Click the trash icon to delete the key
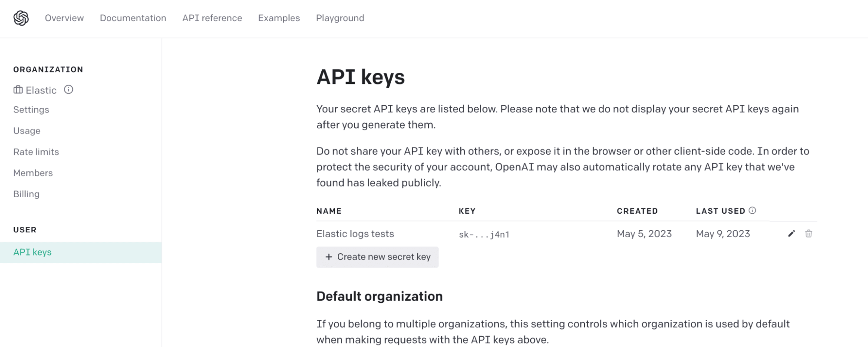Viewport: 868px width, 348px height. coord(809,234)
